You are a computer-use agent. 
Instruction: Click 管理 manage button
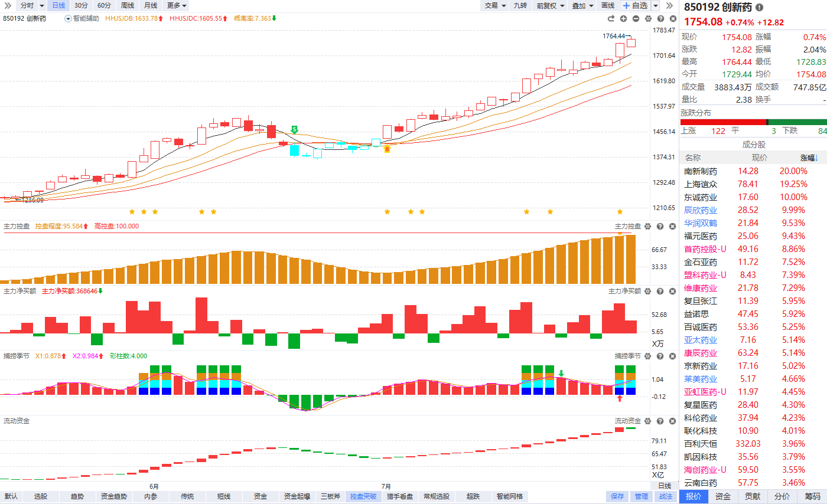pos(641,496)
